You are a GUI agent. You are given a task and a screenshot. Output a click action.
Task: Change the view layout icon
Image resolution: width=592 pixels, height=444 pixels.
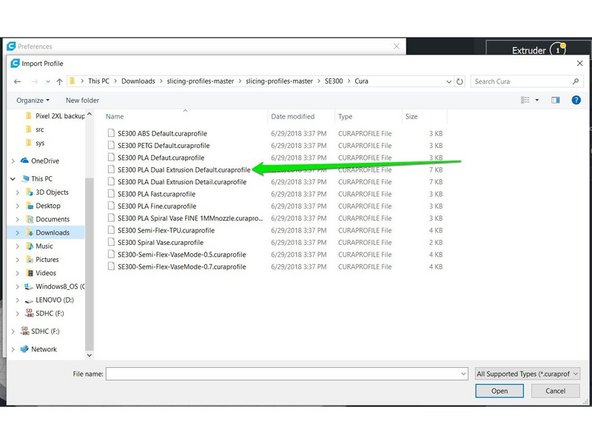pyautogui.click(x=525, y=100)
